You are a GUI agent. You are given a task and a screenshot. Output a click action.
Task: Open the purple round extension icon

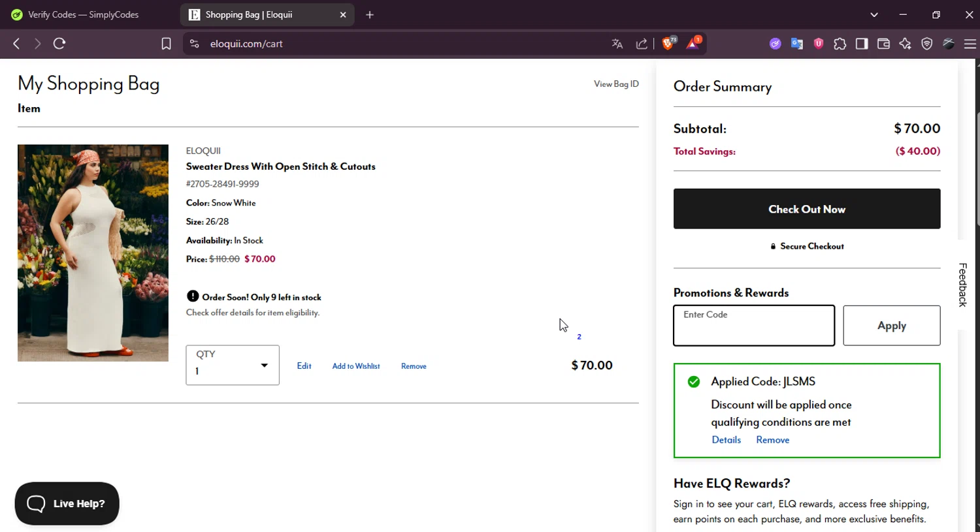(776, 44)
